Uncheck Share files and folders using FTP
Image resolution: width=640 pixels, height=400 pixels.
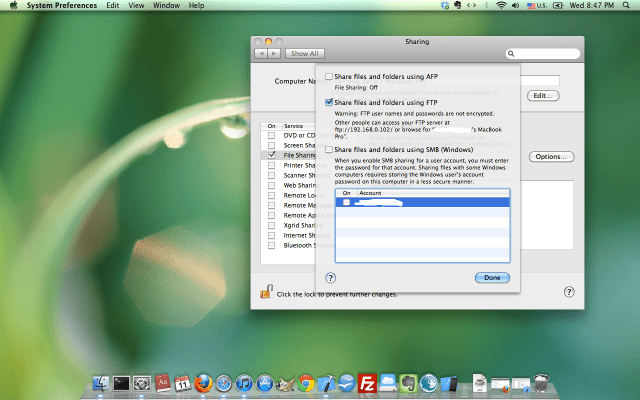coord(329,102)
